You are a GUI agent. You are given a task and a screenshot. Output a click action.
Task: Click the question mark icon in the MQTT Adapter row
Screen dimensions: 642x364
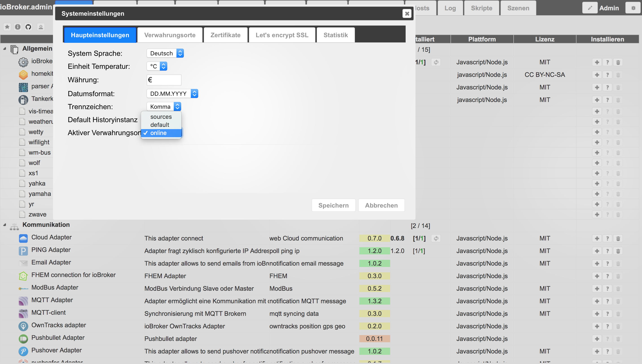pyautogui.click(x=607, y=301)
